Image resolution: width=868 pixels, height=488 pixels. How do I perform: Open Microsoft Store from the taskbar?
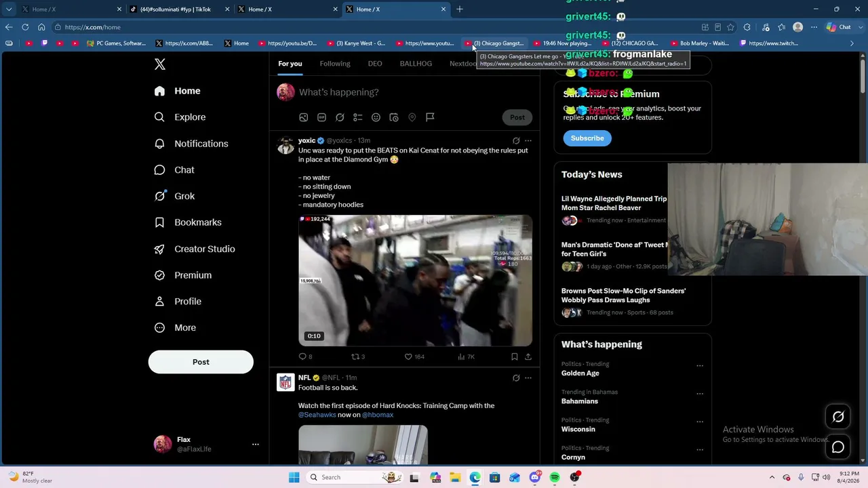pyautogui.click(x=495, y=477)
